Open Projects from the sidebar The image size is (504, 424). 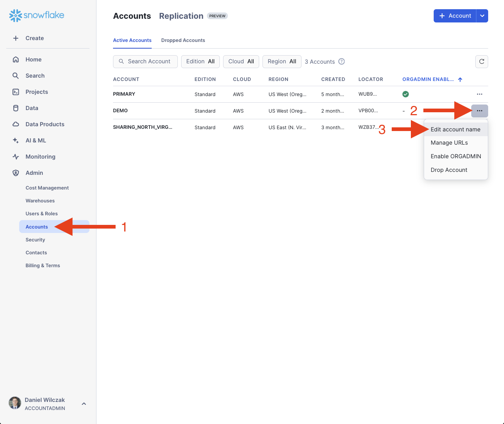click(36, 92)
